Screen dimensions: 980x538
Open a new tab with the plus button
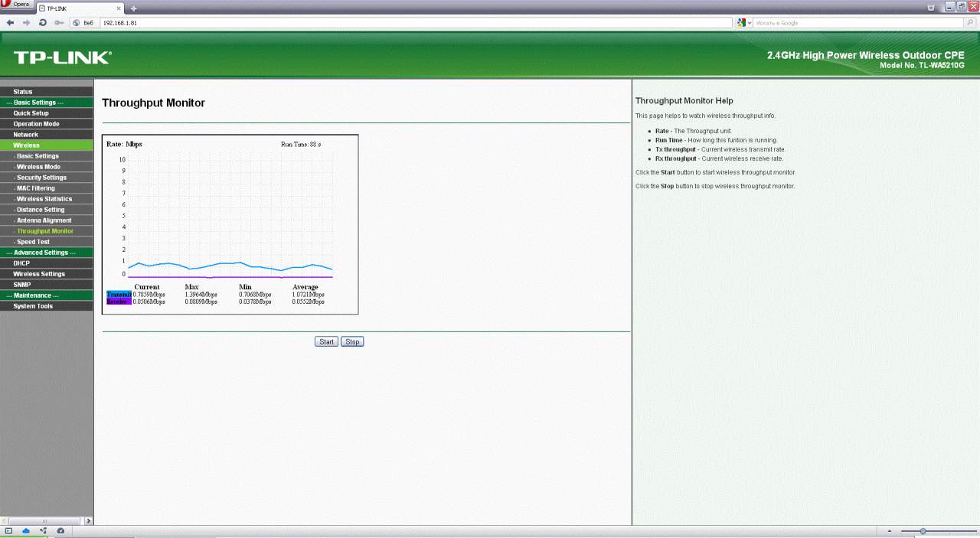[134, 8]
